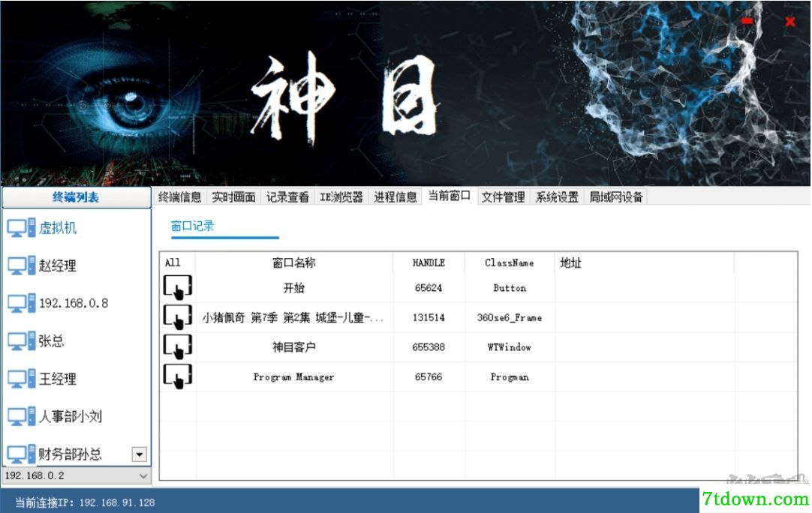Select terminal 赵经理
This screenshot has height=513, width=812.
click(x=58, y=266)
